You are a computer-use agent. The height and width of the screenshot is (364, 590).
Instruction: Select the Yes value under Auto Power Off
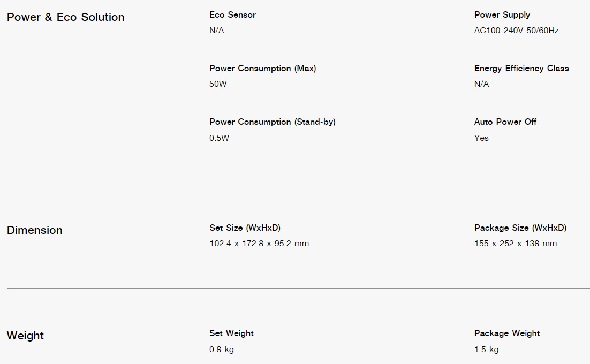(x=481, y=138)
